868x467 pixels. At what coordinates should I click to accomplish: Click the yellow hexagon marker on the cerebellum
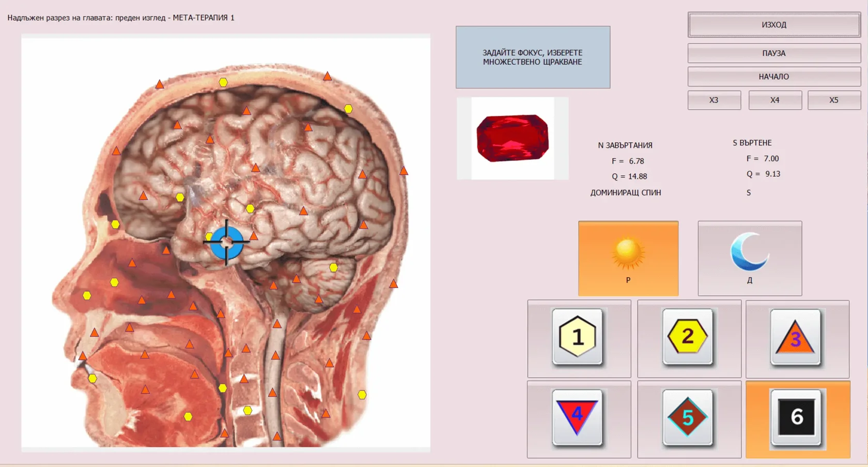[334, 267]
